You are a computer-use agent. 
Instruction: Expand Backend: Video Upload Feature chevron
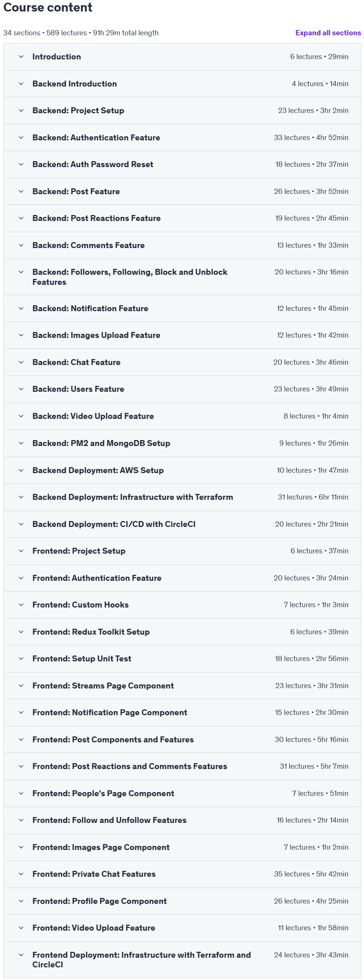click(21, 416)
